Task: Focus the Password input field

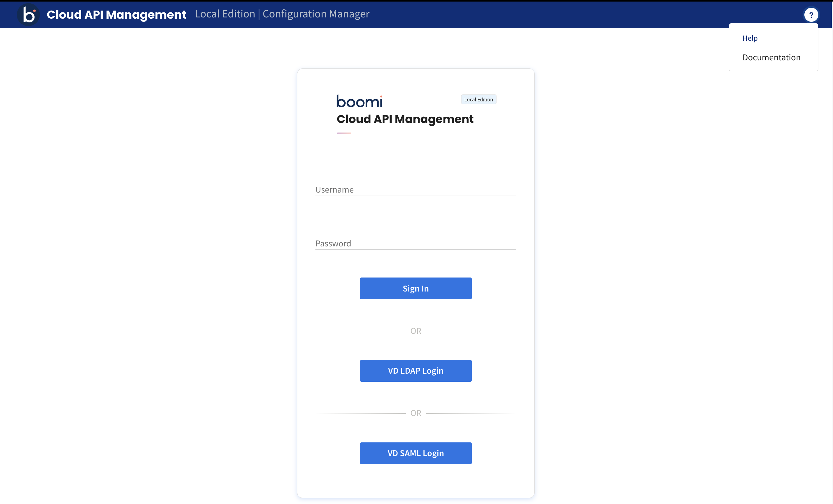Action: (416, 243)
